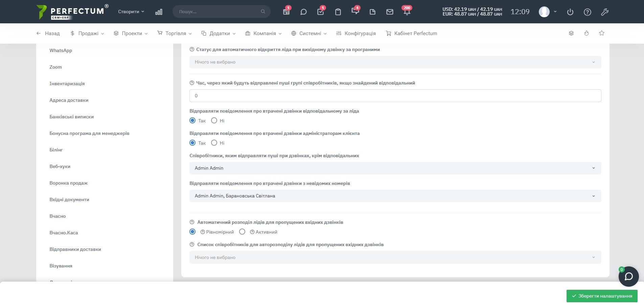
Task: Click the push delay time input field
Action: click(395, 96)
